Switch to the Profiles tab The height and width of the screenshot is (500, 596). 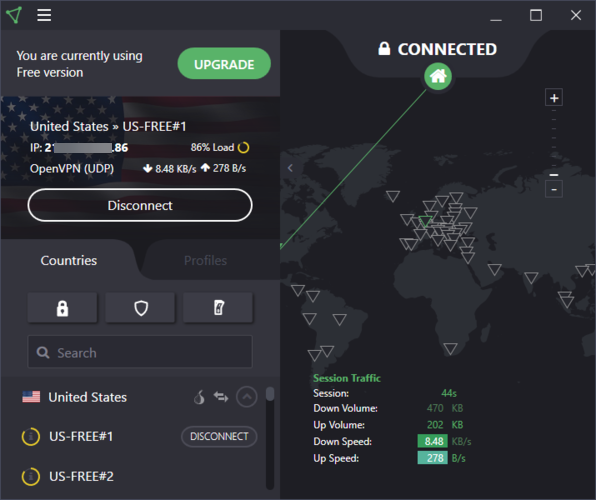coord(205,260)
